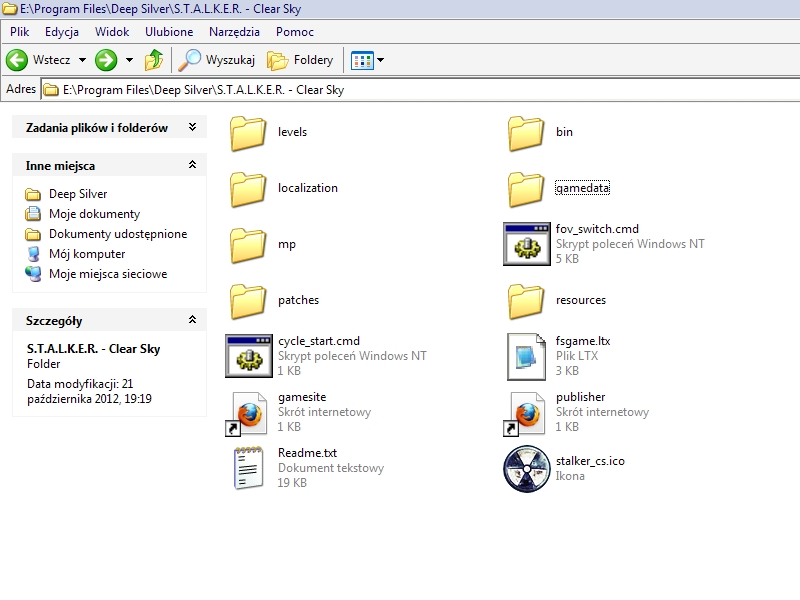Expand the Zadania plików i folderów panel
Viewport: 800px width, 600px height.
(x=192, y=127)
